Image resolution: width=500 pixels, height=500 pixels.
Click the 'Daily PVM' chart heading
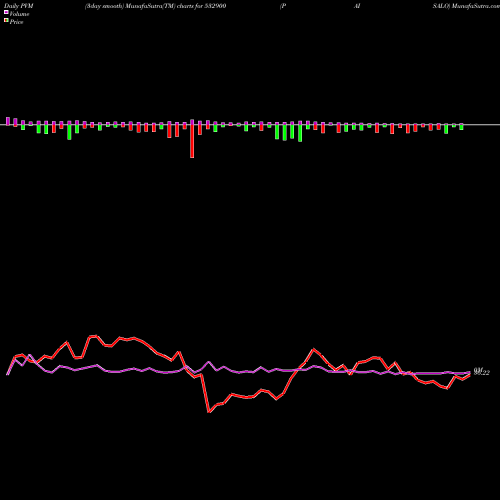click(19, 6)
